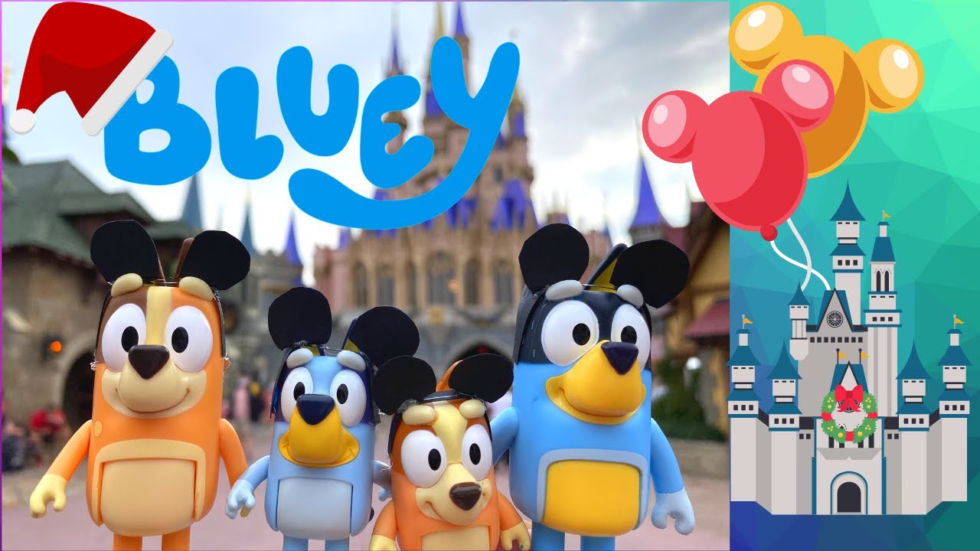Screen dimensions: 980x551
Task: Click the illustrated castle's arched doorway
Action: (x=848, y=494)
